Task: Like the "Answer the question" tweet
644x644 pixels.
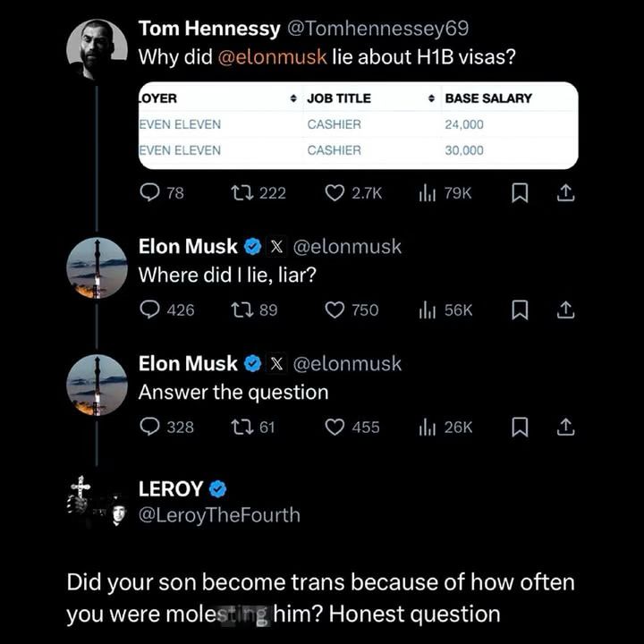Action: pos(335,427)
